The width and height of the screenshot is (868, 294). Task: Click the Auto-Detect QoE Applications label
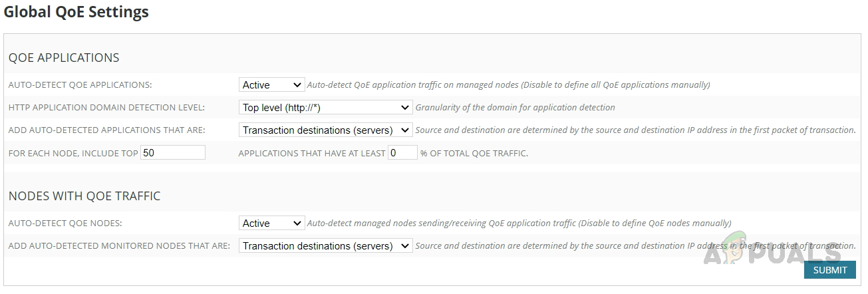(x=80, y=85)
